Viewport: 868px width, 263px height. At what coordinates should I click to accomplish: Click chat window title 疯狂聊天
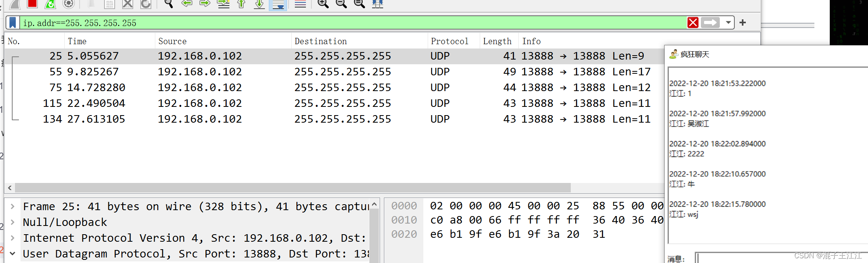point(695,54)
